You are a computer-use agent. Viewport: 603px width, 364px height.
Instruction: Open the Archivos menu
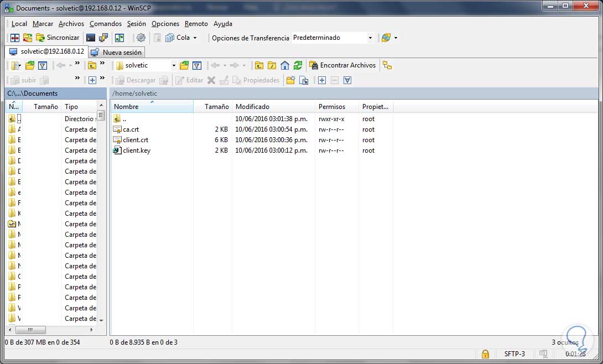71,24
